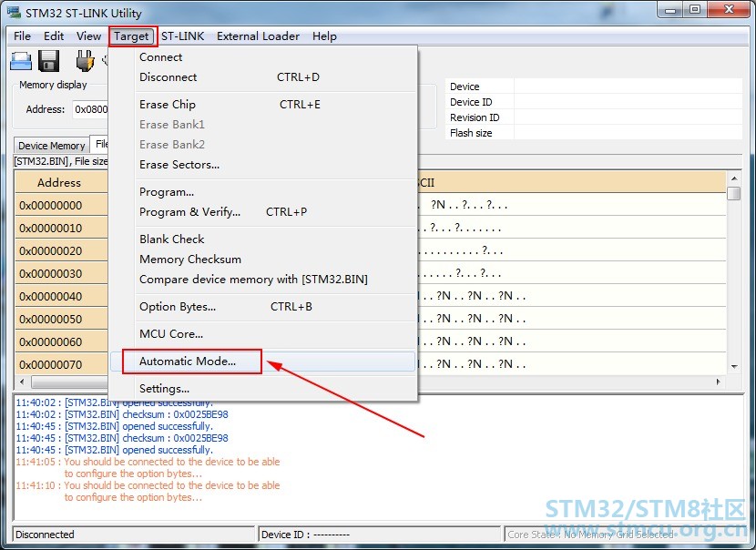Select address row 0x00000040
The width and height of the screenshot is (756, 550).
[61, 296]
